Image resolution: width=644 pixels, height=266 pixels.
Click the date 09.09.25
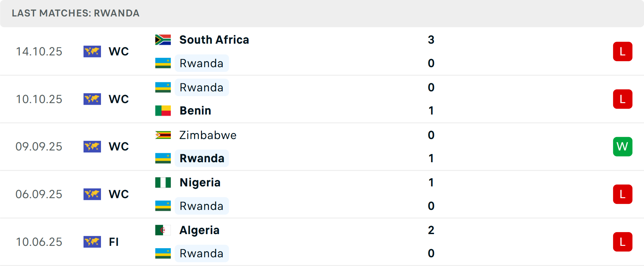[x=39, y=146]
